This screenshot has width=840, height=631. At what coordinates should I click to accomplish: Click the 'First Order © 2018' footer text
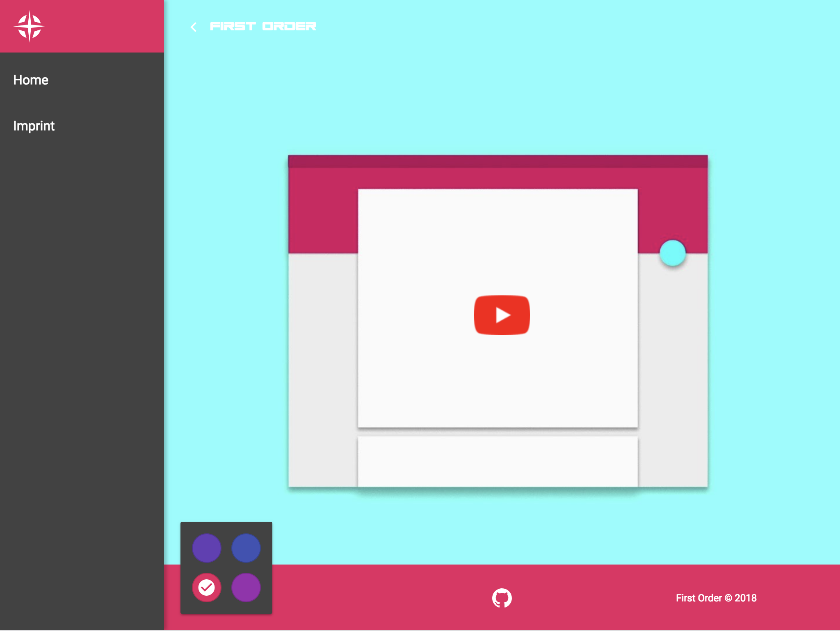point(716,598)
